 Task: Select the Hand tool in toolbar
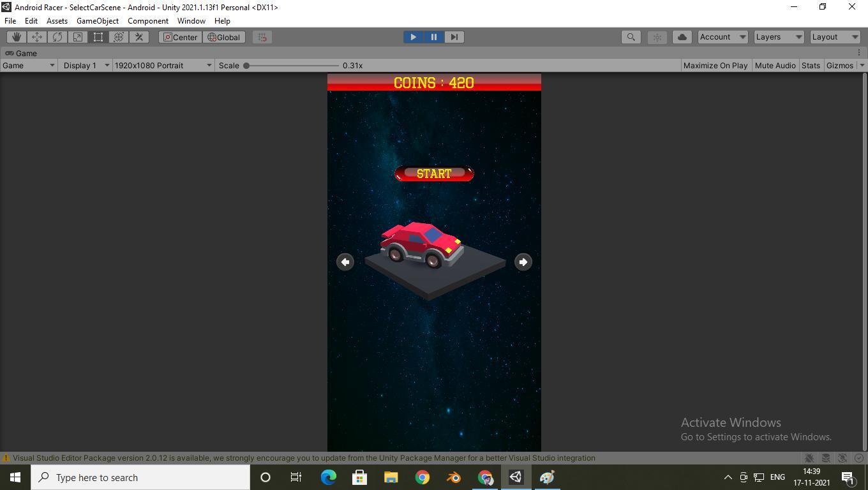17,37
